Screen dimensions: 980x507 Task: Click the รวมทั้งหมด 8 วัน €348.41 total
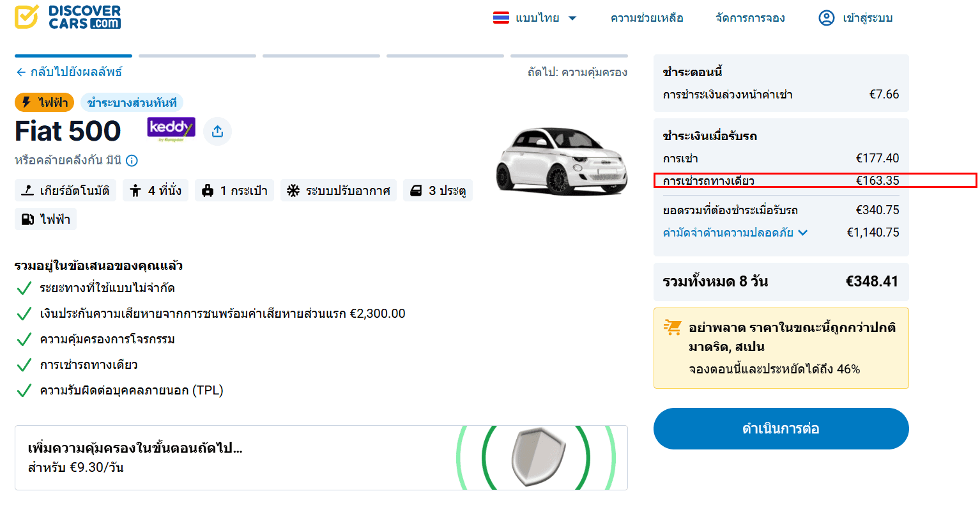tap(781, 281)
